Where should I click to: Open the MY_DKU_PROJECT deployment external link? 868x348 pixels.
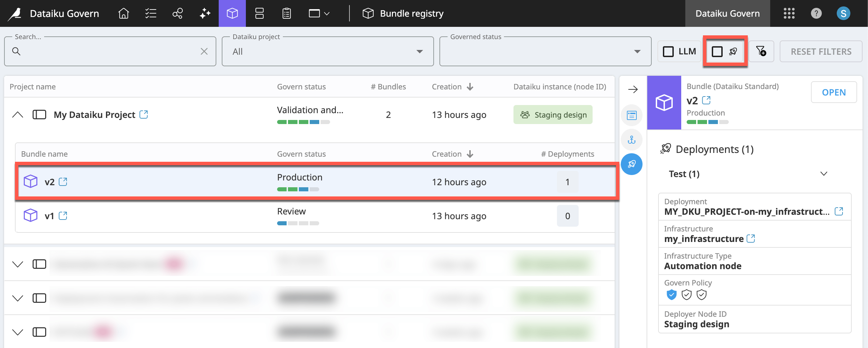point(839,211)
